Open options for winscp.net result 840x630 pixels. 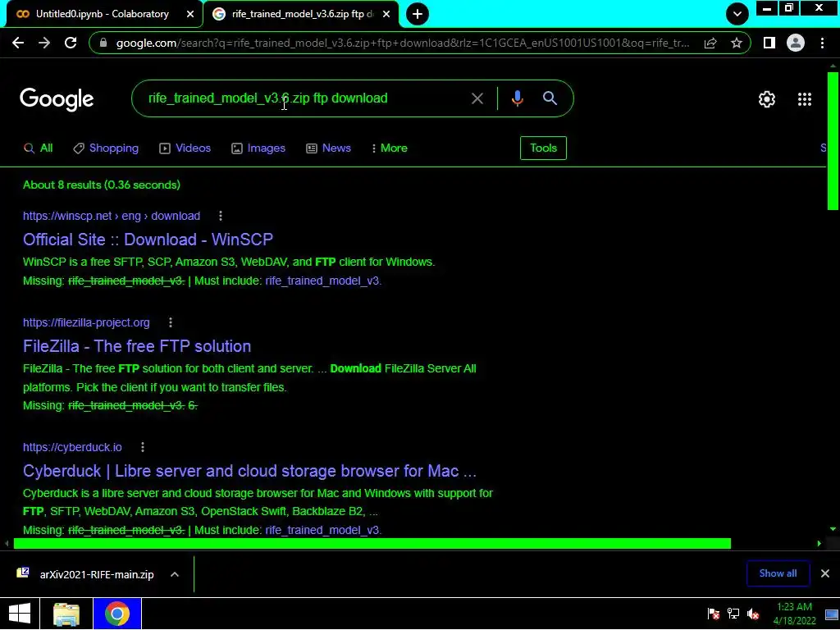pos(220,216)
